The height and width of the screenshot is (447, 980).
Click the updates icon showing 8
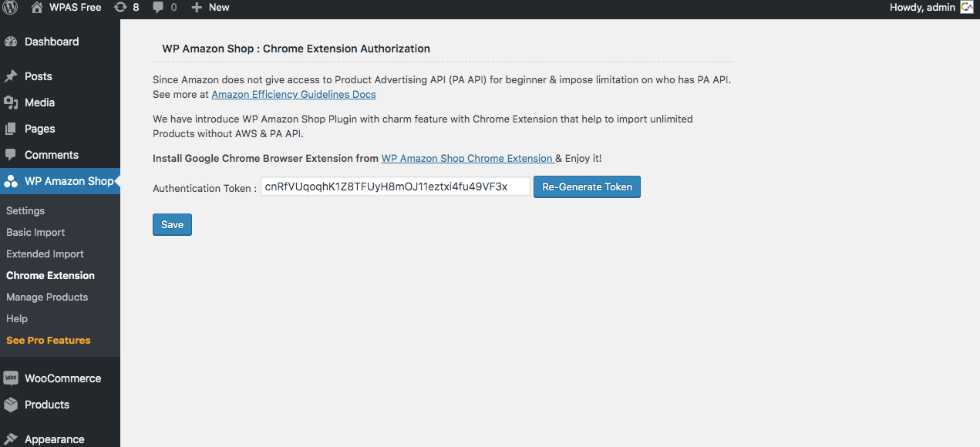pyautogui.click(x=120, y=8)
